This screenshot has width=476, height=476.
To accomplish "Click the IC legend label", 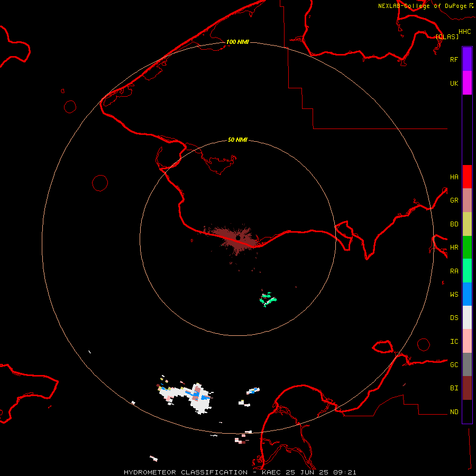I will (x=454, y=341).
